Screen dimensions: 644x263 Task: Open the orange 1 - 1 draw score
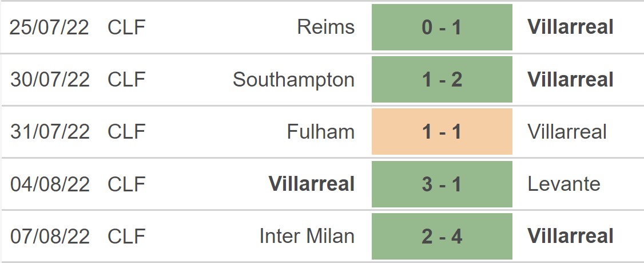coord(442,132)
